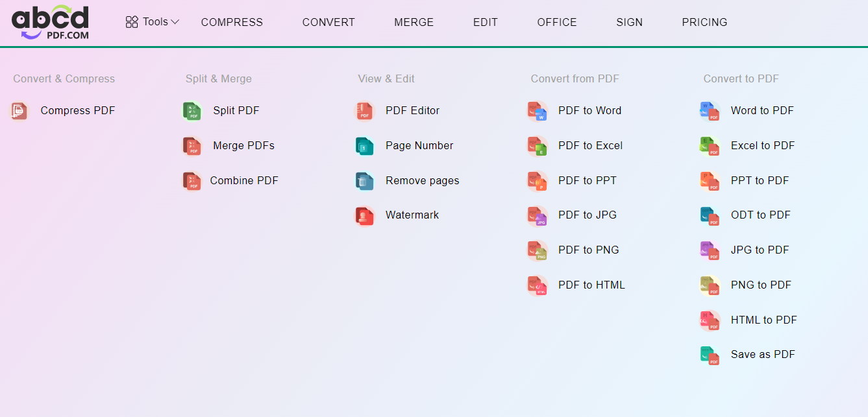The height and width of the screenshot is (417, 868).
Task: Open Page Number text link
Action: click(x=419, y=146)
